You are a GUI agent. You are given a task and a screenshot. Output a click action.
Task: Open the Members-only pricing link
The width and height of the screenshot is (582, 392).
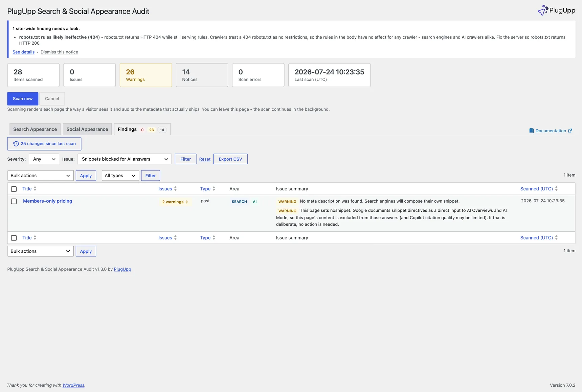tap(48, 201)
